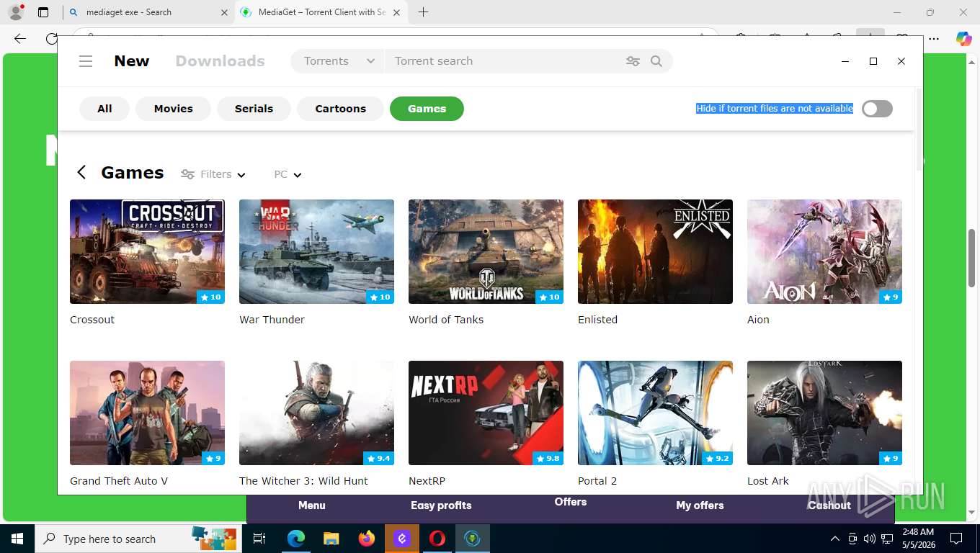Viewport: 980px width, 553px height.
Task: Open the Opera browser taskbar icon
Action: coord(437,539)
